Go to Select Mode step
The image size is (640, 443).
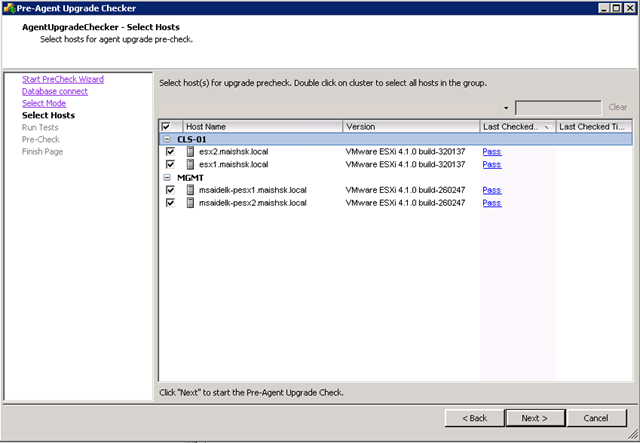pyautogui.click(x=44, y=103)
